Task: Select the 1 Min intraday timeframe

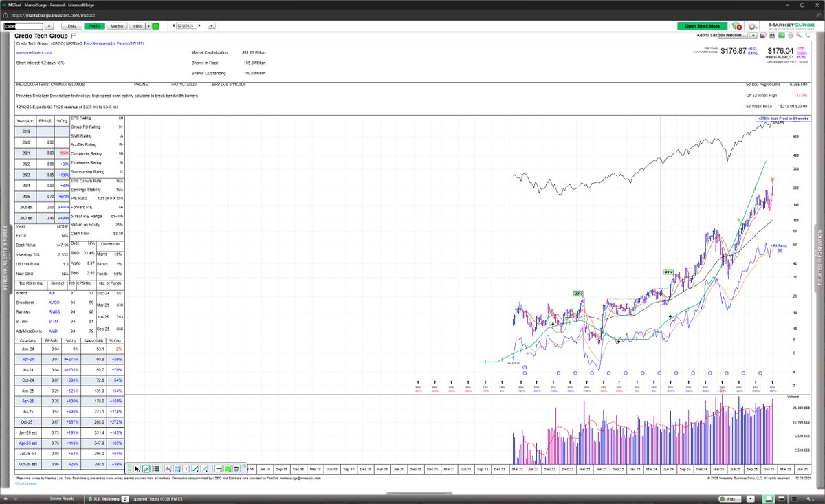Action: (137, 26)
